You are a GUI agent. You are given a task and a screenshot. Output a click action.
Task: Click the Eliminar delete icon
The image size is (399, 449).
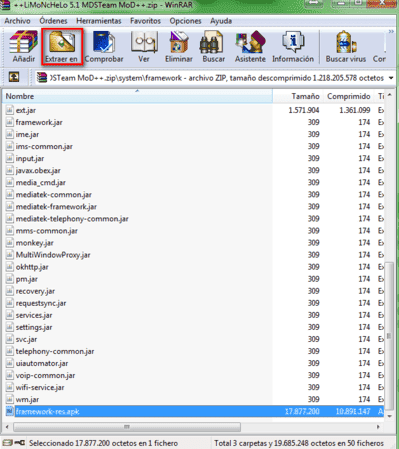[179, 47]
